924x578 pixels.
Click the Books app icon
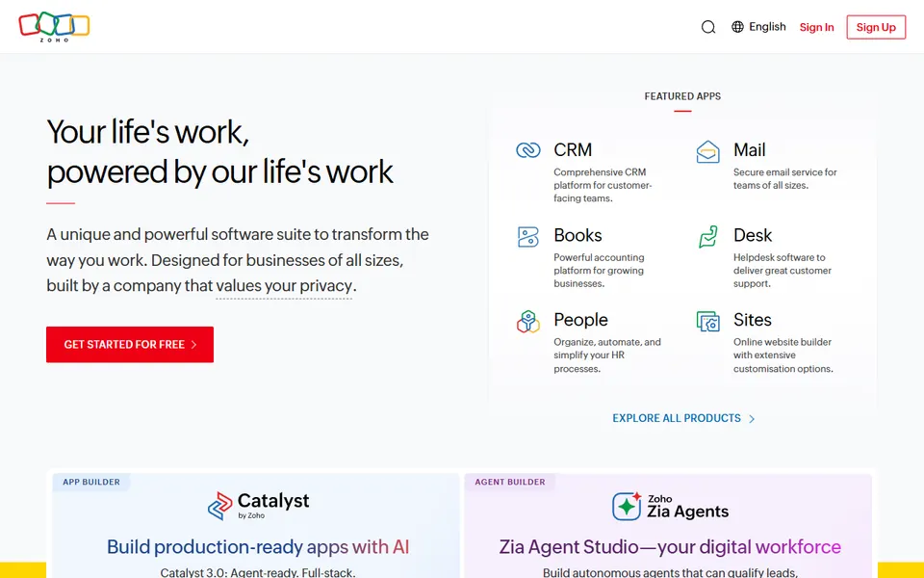tap(528, 237)
